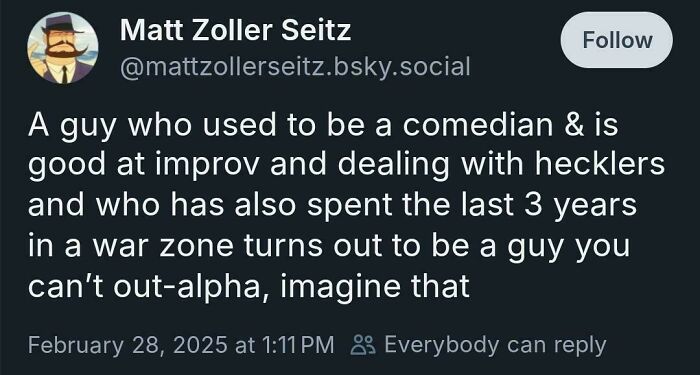
Task: Open Matt Zoller Seitz's profile avatar
Action: click(x=62, y=48)
